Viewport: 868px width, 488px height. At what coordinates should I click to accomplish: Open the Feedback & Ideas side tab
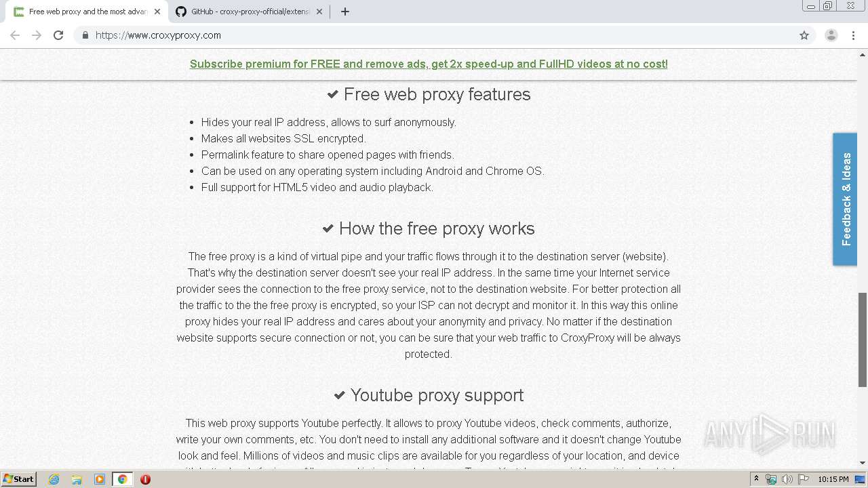tap(846, 199)
